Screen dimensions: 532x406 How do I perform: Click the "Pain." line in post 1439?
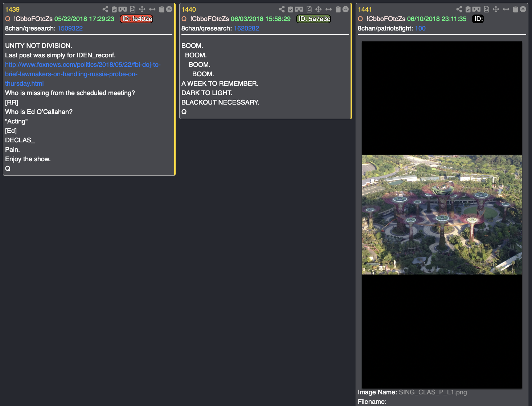tap(12, 150)
